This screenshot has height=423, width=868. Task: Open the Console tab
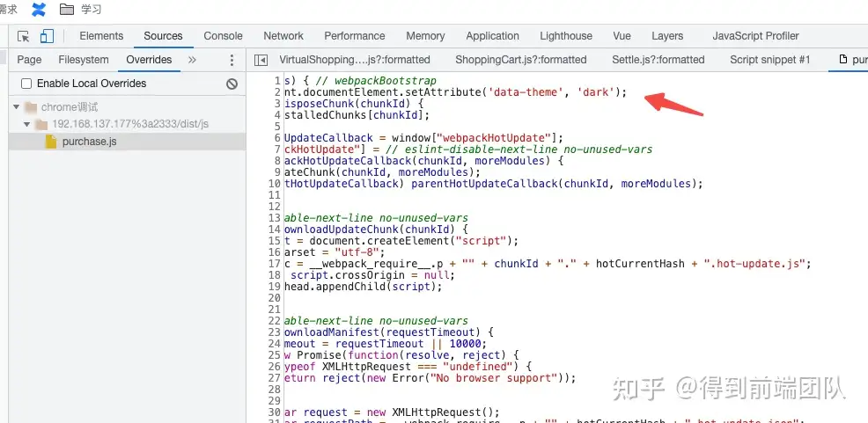(223, 36)
